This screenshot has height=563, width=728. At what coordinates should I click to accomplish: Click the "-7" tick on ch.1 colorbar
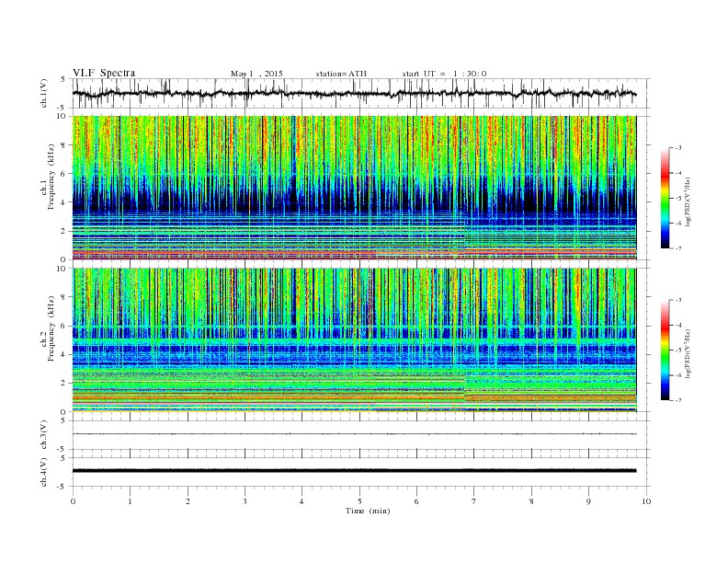pos(678,248)
